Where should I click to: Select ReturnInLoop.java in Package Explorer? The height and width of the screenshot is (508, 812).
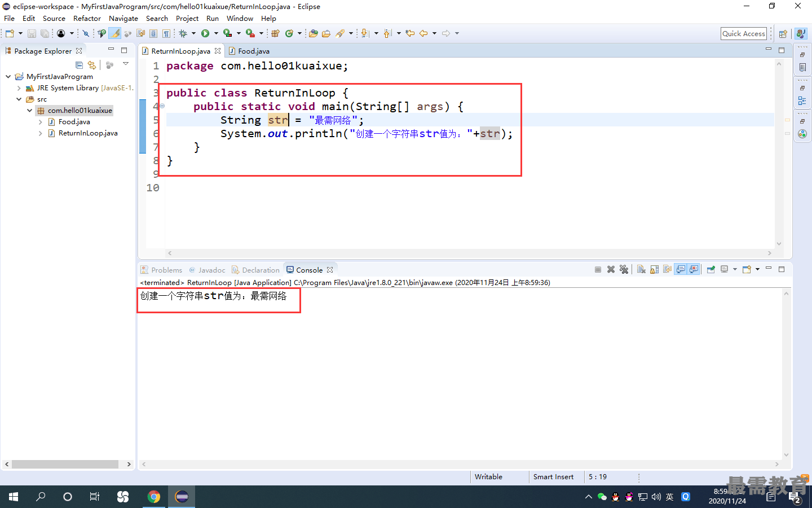click(x=88, y=133)
